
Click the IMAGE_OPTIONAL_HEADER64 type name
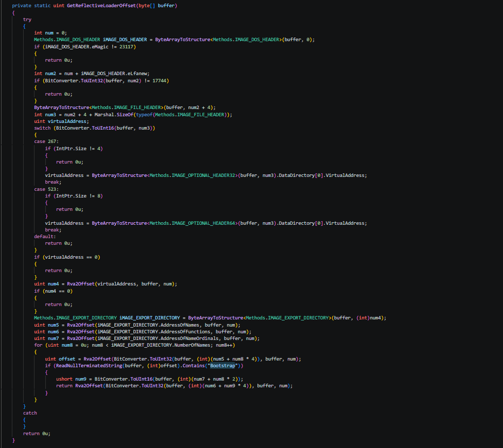pos(203,223)
